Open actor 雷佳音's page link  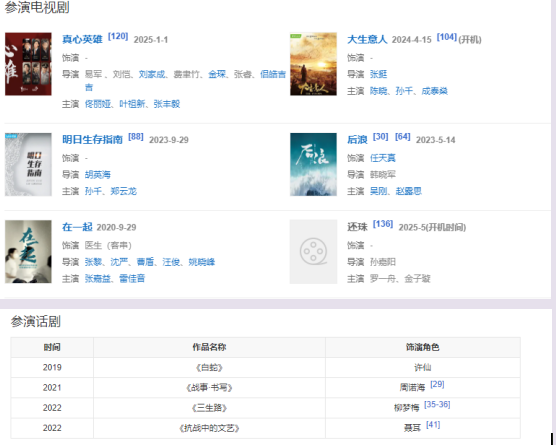pyautogui.click(x=132, y=279)
